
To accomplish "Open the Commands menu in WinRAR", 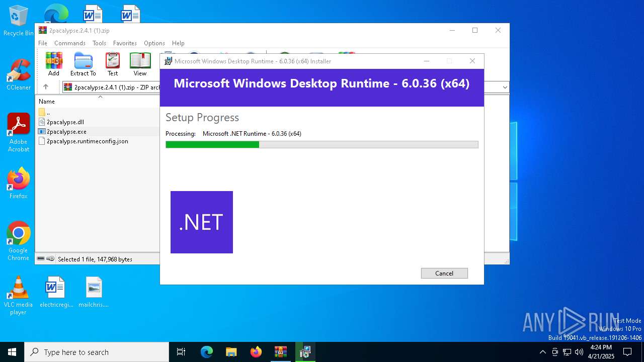I will point(70,43).
